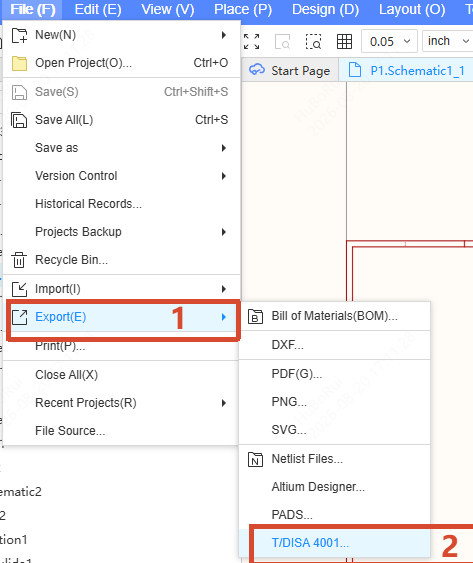Screen dimensions: 473x563
Task: Open the 0.05 grid size dropdown
Action: [389, 41]
